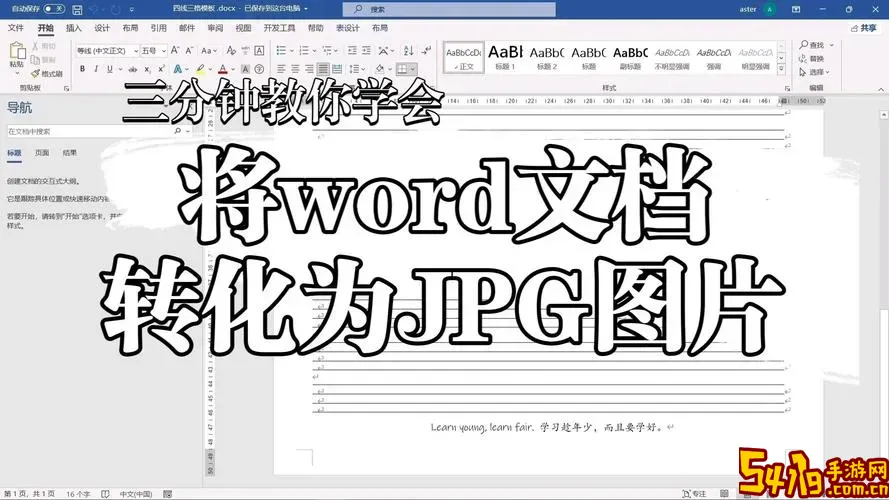Open Customize Quick Access Toolbar arrow
Screen dimensions: 889x500
[x=132, y=9]
